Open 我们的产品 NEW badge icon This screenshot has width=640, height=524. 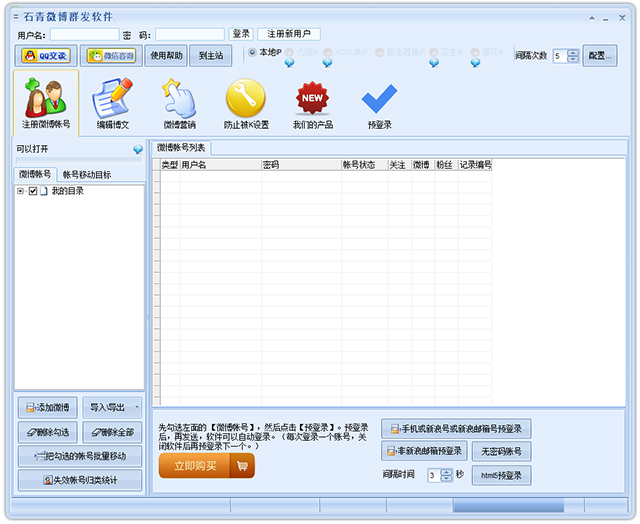pos(313,103)
